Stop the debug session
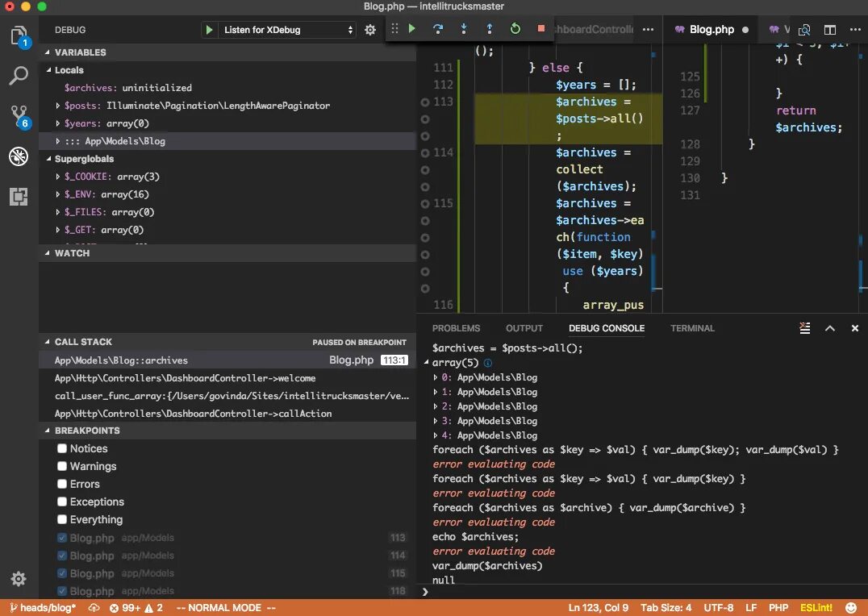The width and height of the screenshot is (868, 616). pyautogui.click(x=541, y=28)
